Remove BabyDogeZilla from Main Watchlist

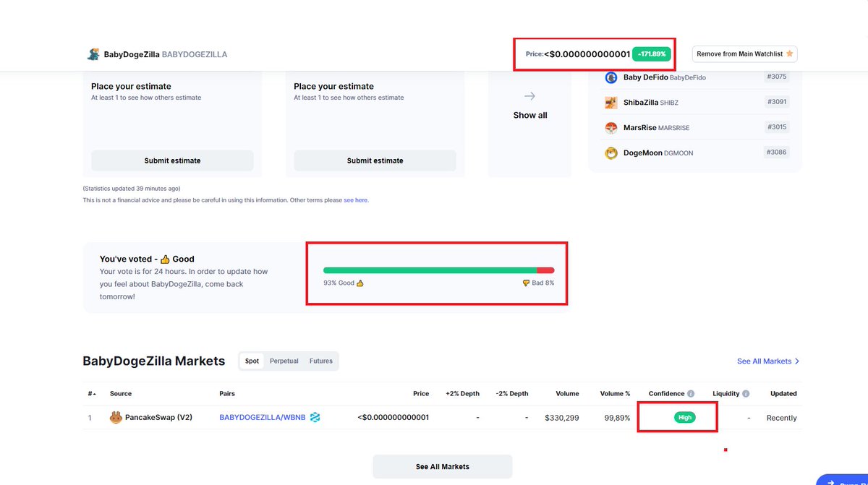(x=745, y=54)
